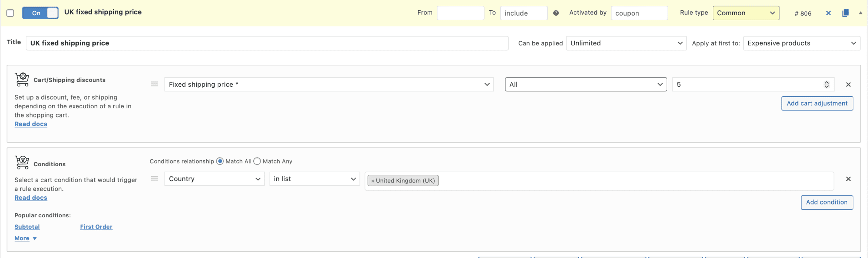868x258 pixels.
Task: Remove the United Kingdom (UK) tag
Action: (x=373, y=181)
